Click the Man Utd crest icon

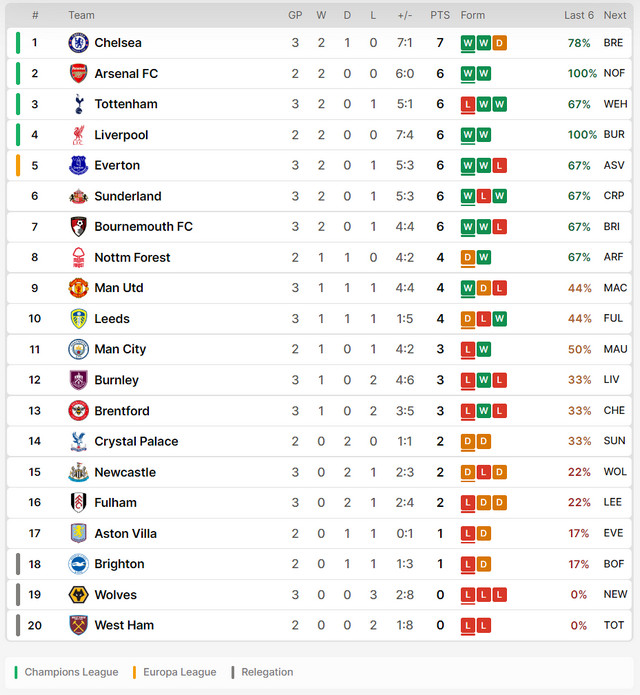click(78, 288)
